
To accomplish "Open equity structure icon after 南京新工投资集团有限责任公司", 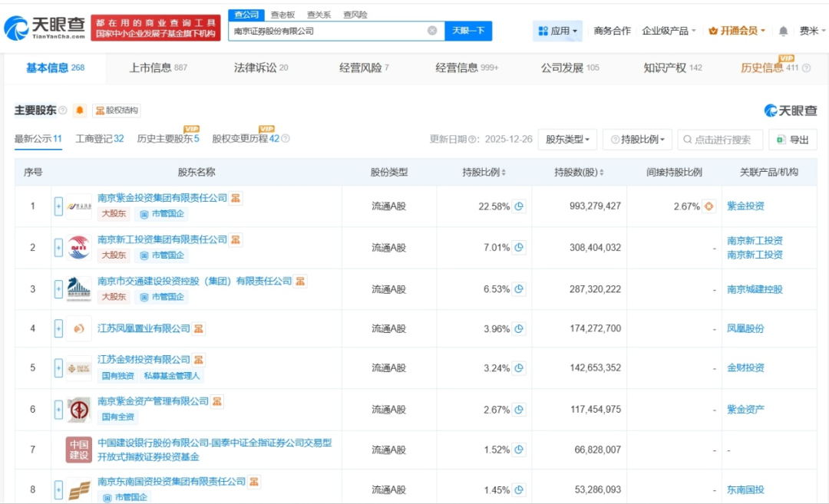I will tap(236, 239).
